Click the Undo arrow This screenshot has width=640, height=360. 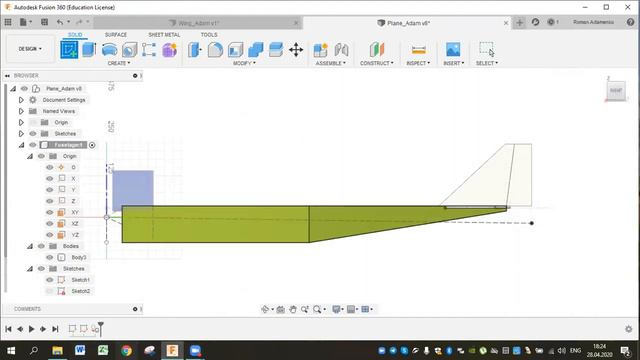(60, 22)
